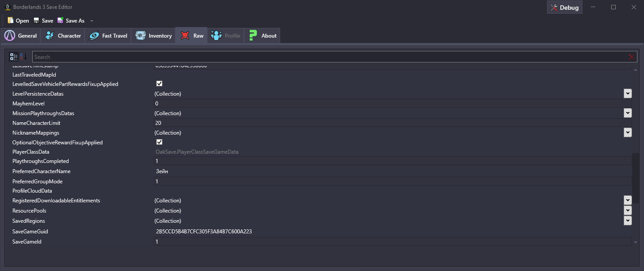The width and height of the screenshot is (644, 271).
Task: Edit the PreferredGroupMode value field
Action: (392, 182)
